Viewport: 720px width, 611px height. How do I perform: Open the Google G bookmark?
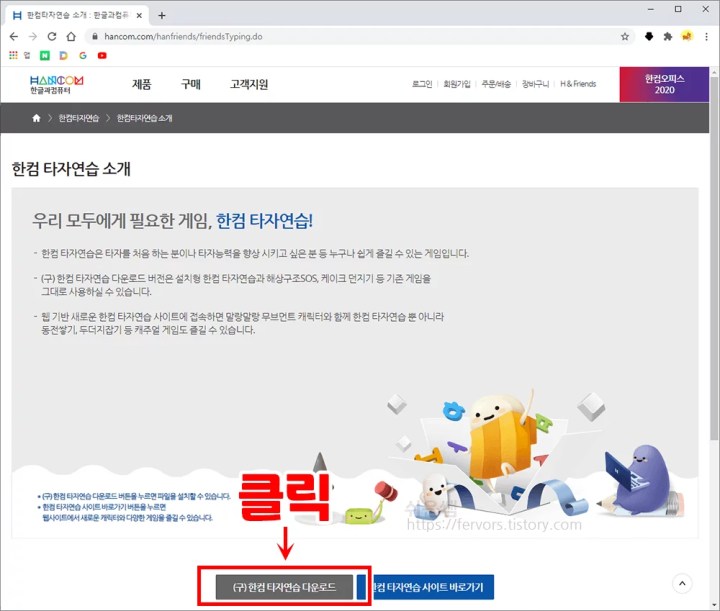point(83,56)
